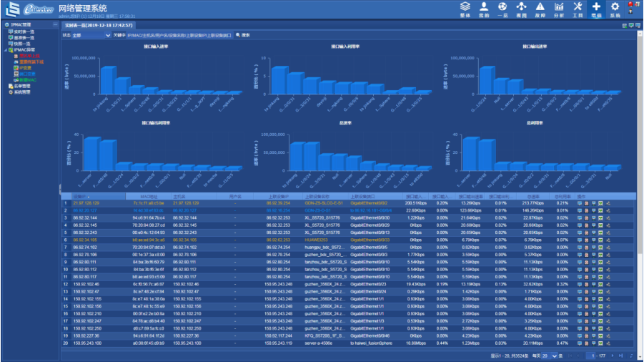This screenshot has height=362, width=644.
Task: Open the first real-time table tree item
Action: pyautogui.click(x=21, y=31)
